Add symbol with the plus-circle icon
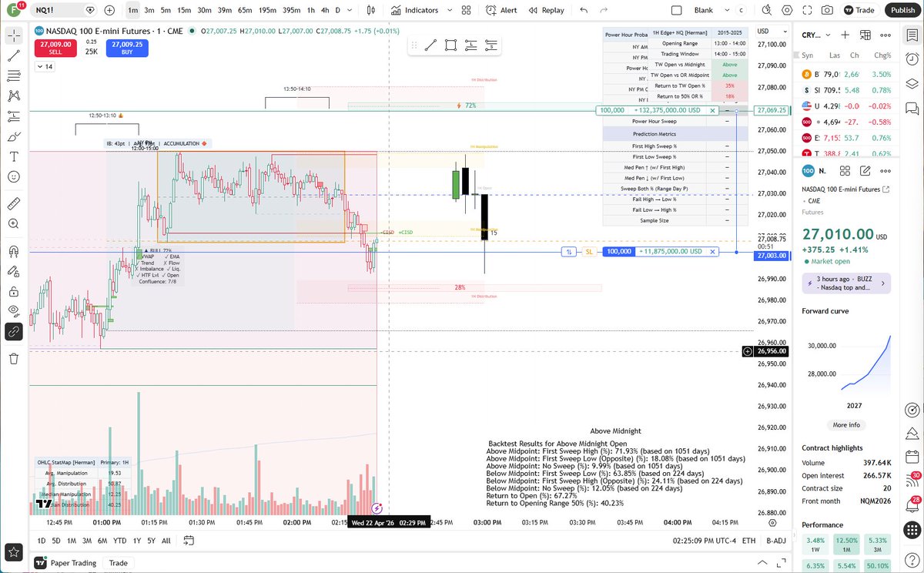Image resolution: width=924 pixels, height=573 pixels. 109,10
